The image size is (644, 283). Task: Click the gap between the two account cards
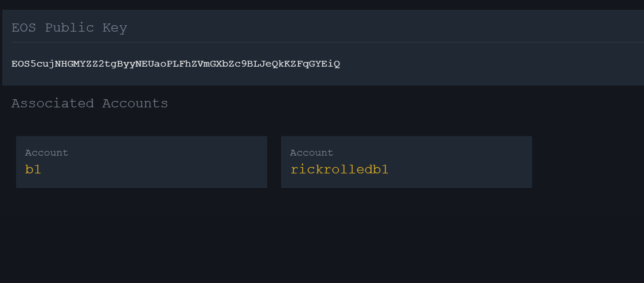point(274,162)
